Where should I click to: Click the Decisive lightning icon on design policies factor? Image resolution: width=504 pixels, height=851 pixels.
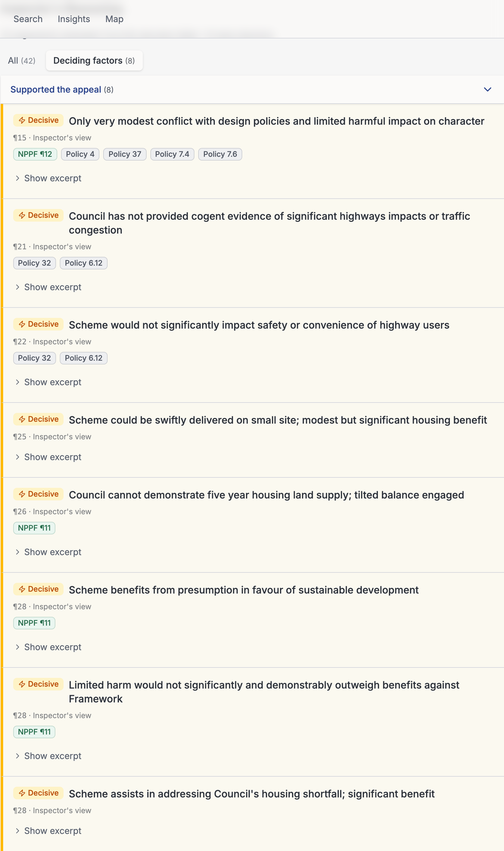[22, 120]
